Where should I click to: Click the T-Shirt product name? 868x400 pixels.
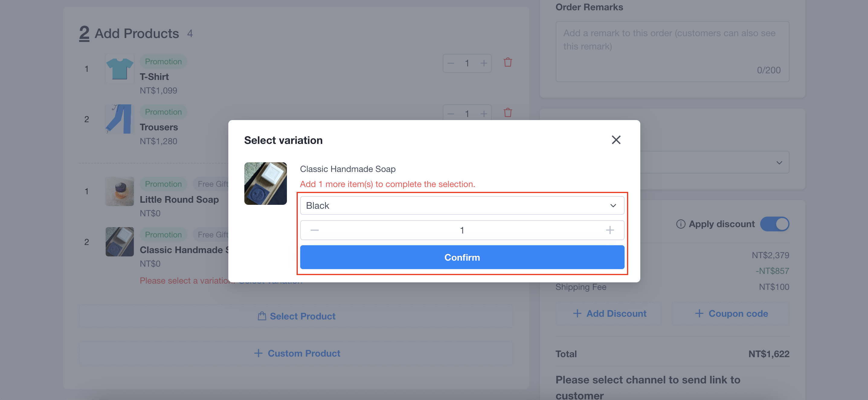154,77
